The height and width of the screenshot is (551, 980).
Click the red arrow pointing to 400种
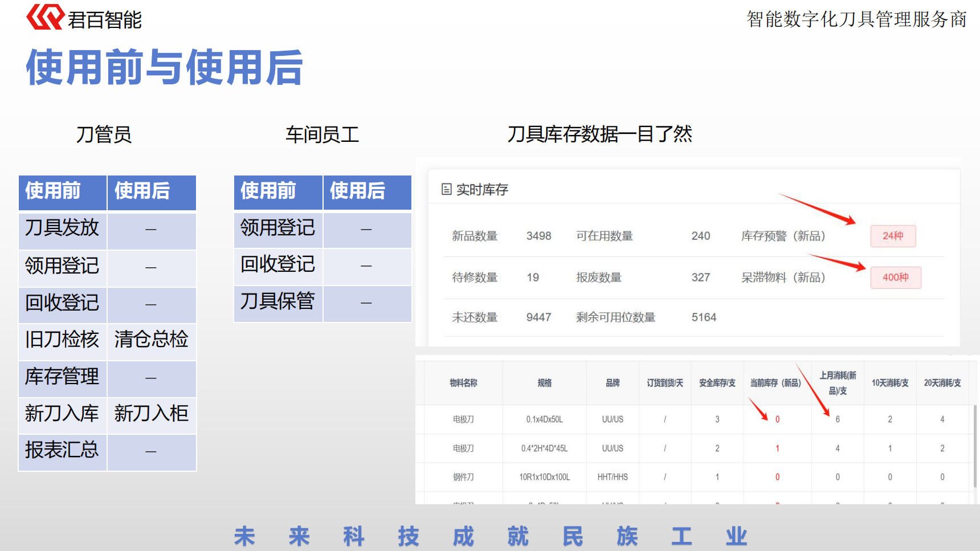(836, 262)
